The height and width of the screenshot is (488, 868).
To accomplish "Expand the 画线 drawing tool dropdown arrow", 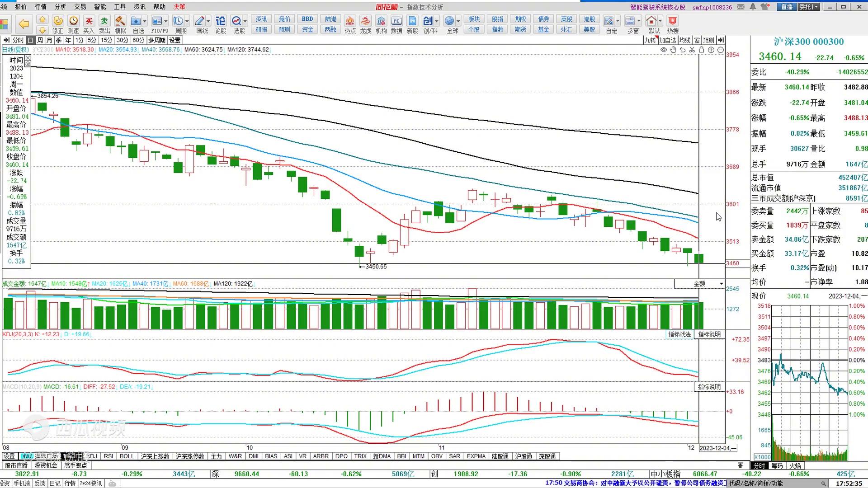I will coord(208,21).
